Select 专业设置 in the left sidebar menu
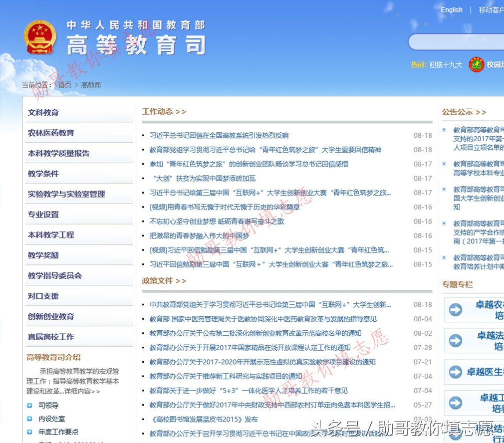 point(44,214)
